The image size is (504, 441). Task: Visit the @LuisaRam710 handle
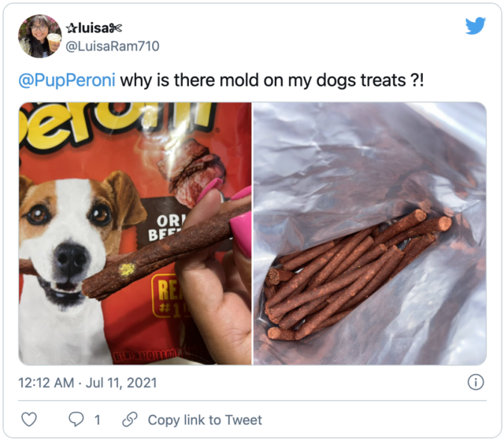[112, 46]
